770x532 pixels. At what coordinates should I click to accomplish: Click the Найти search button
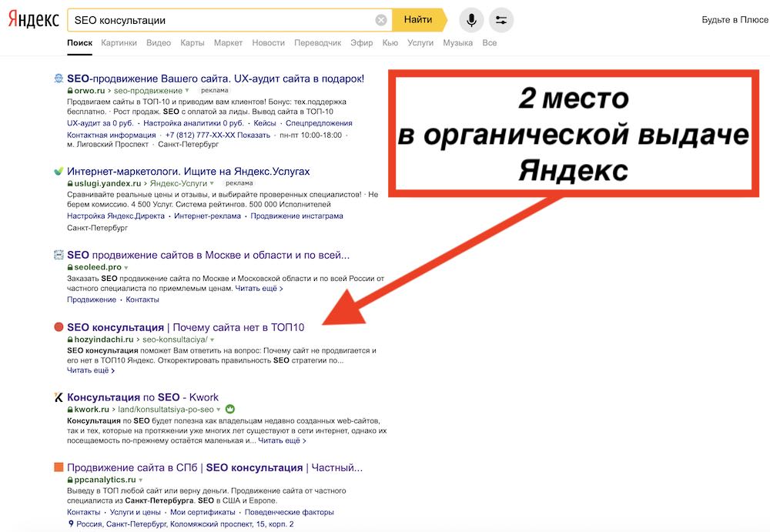pos(419,20)
